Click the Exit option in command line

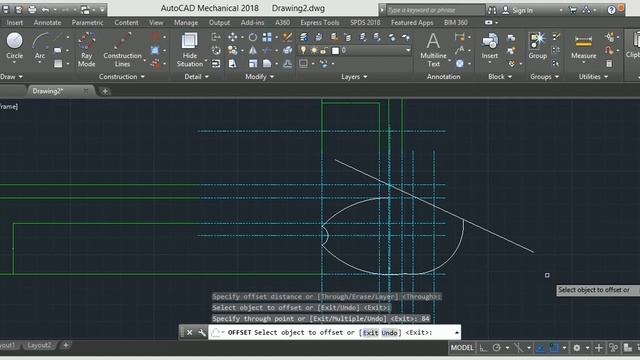tap(371, 333)
